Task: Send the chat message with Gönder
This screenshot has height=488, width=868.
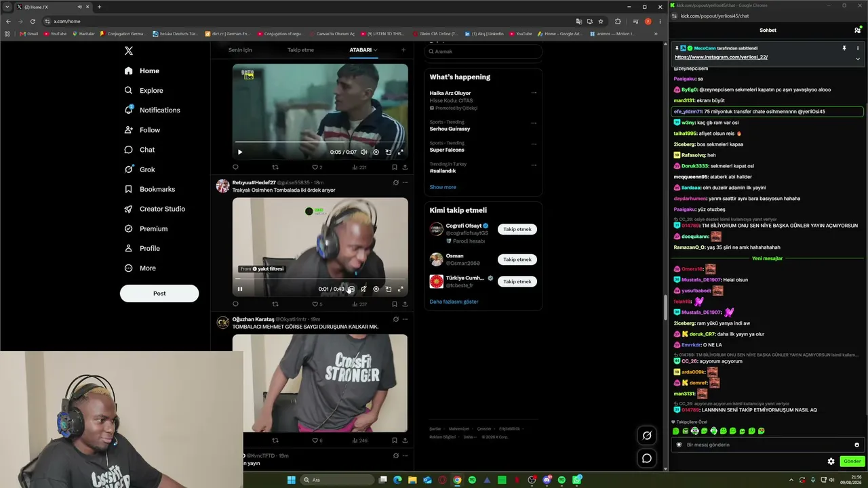Action: click(x=852, y=462)
